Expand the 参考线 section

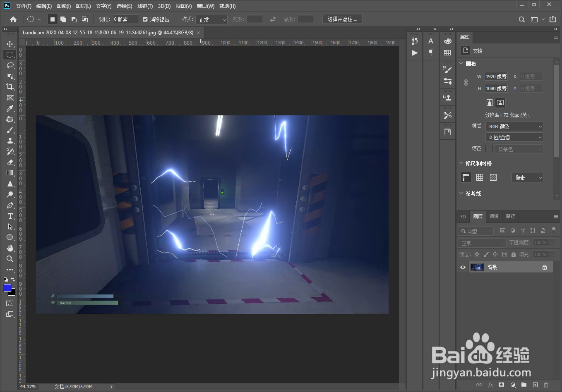(x=461, y=193)
